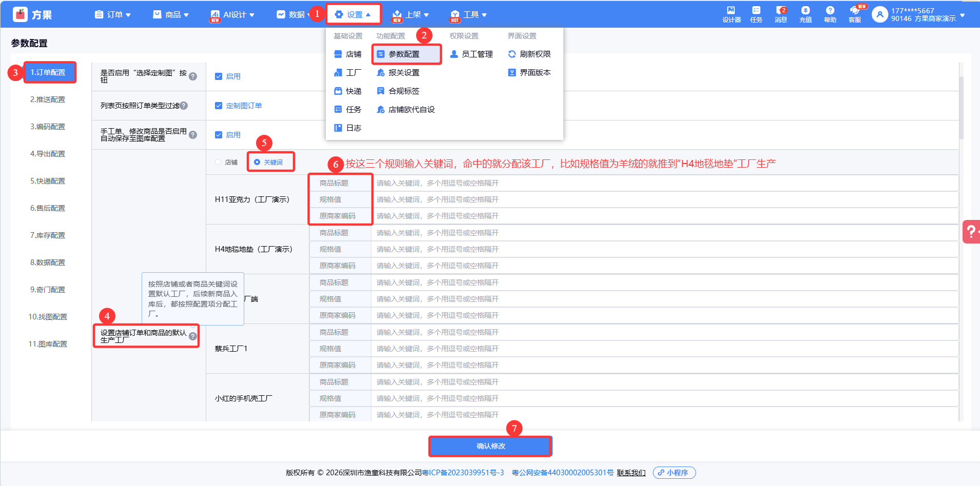Open 合规标签 from the settings menu
The width and height of the screenshot is (980, 486).
click(x=398, y=91)
